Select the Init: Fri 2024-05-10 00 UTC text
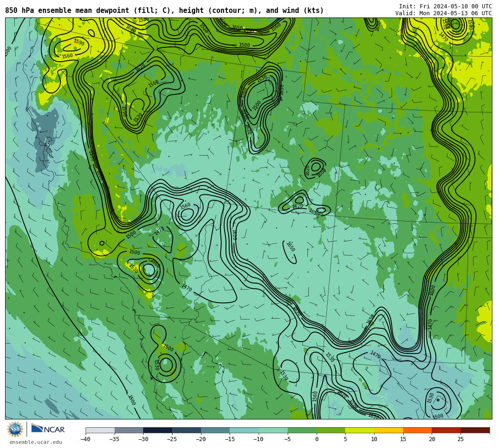This screenshot has height=448, width=497. coord(445,6)
